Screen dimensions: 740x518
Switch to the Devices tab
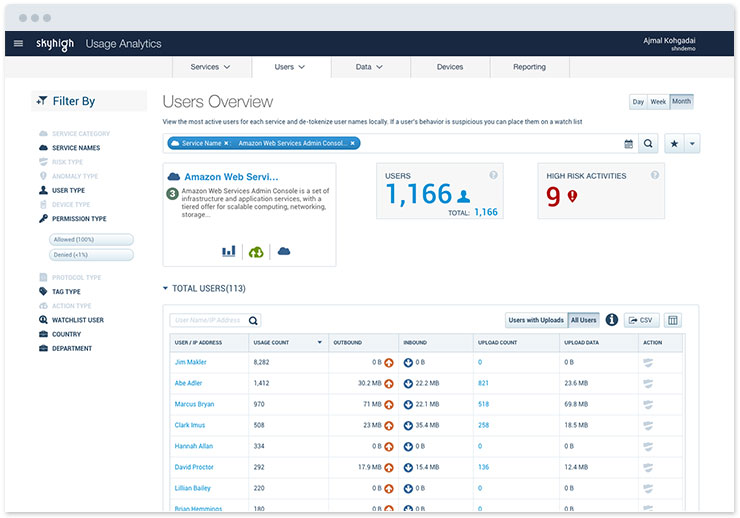click(450, 67)
